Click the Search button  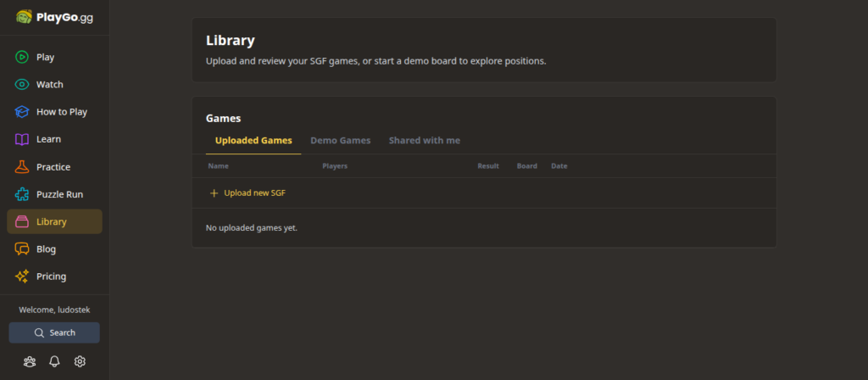coord(54,332)
